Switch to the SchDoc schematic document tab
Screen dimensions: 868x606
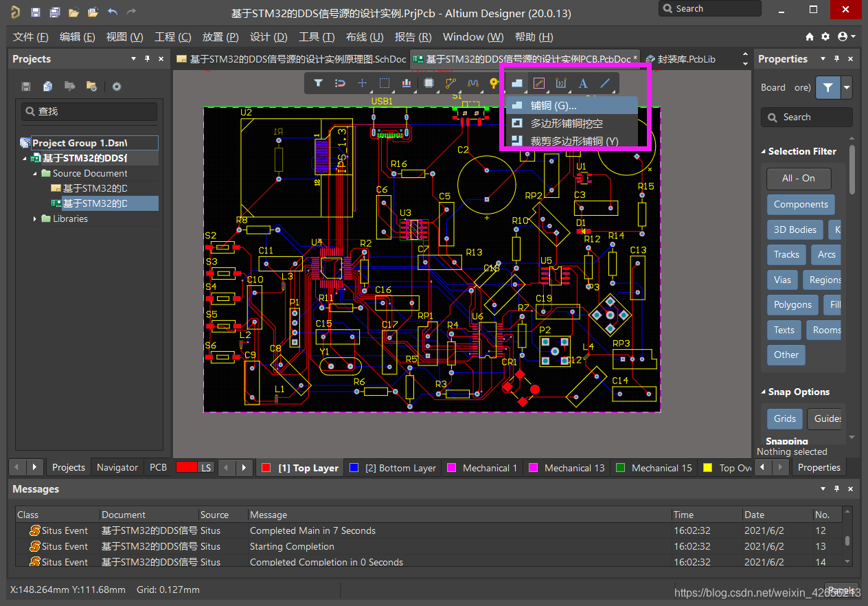click(x=291, y=59)
